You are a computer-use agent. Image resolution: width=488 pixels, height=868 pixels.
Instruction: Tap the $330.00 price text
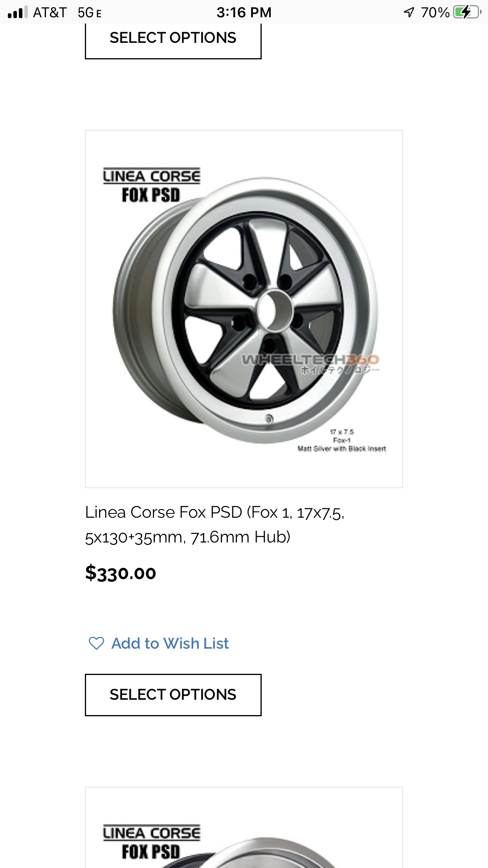coord(121,573)
